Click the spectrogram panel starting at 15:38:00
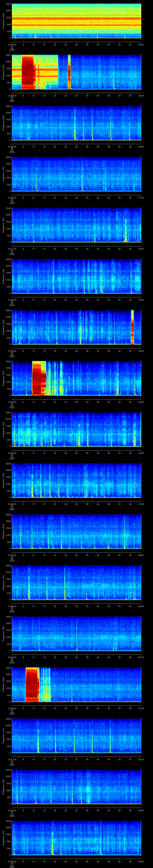153x868 pixels. 77,72
